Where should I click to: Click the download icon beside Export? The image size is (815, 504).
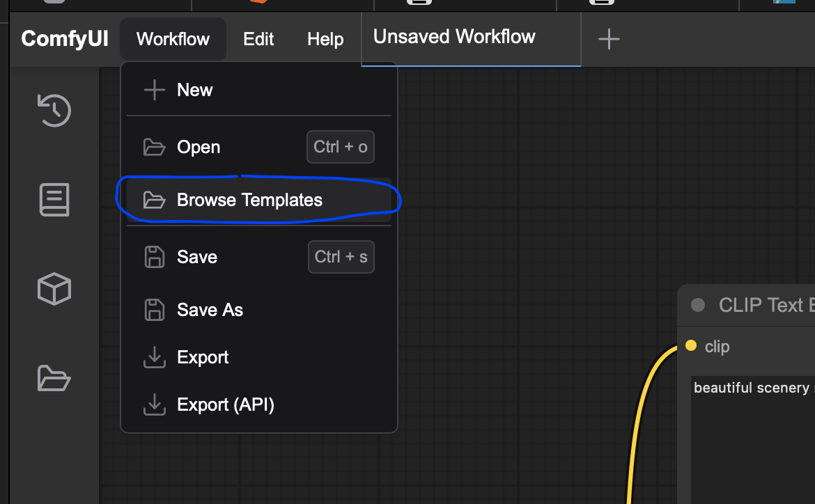click(155, 357)
